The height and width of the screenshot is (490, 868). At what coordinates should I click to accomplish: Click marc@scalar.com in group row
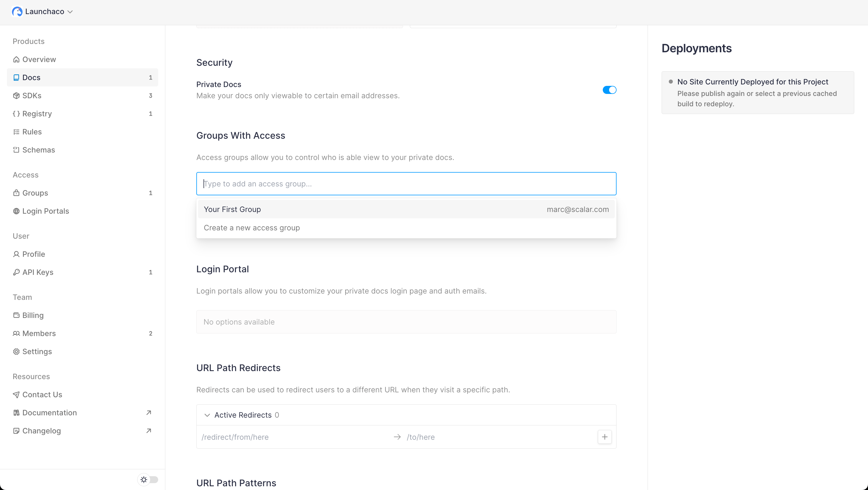point(578,209)
